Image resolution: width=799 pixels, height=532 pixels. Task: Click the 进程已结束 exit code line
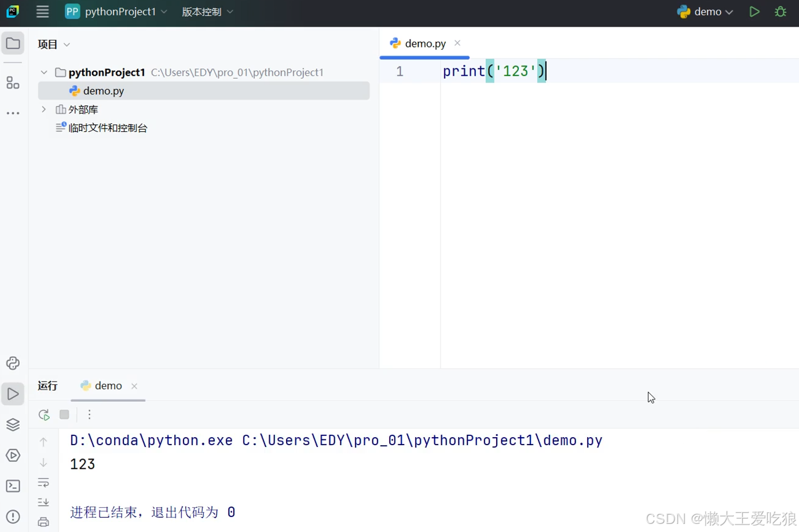click(x=153, y=512)
